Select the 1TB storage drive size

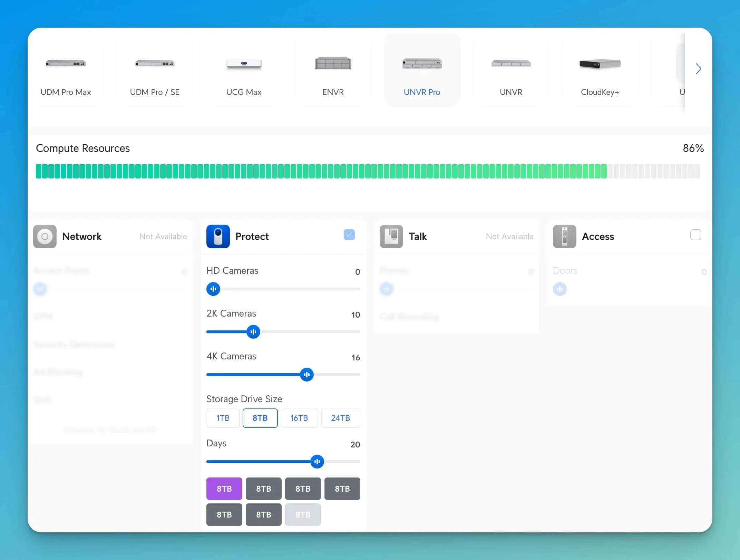point(223,418)
